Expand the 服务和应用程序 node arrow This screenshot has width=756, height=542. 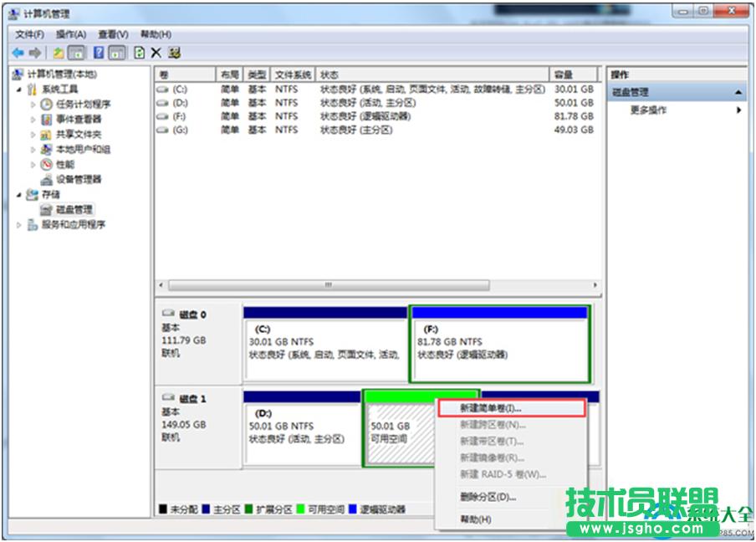click(18, 225)
